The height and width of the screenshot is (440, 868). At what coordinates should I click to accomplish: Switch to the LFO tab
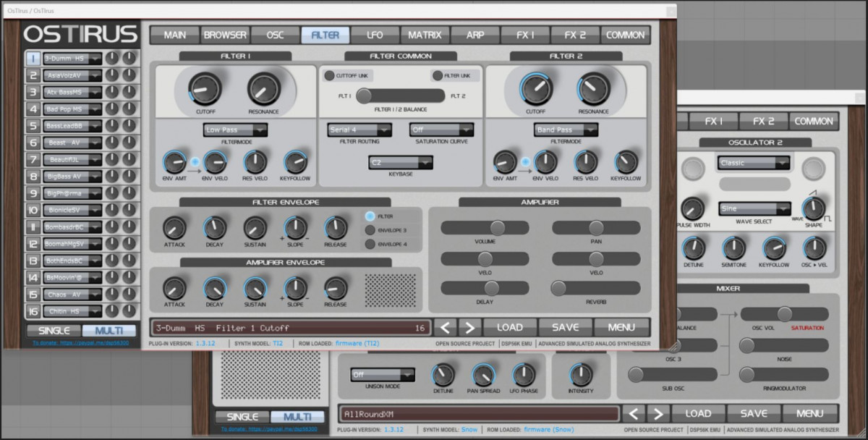375,35
